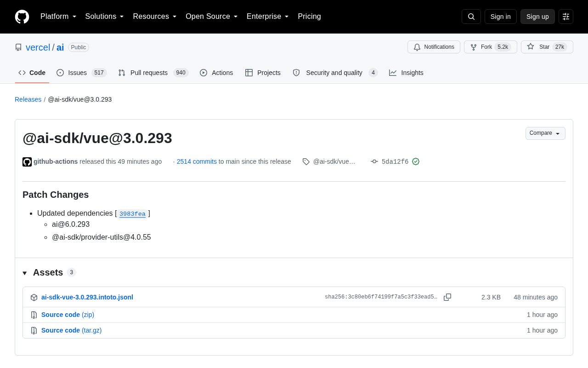Viewport: 588px width, 368px height.
Task: Click the sha256 hash text
Action: pyautogui.click(x=381, y=297)
